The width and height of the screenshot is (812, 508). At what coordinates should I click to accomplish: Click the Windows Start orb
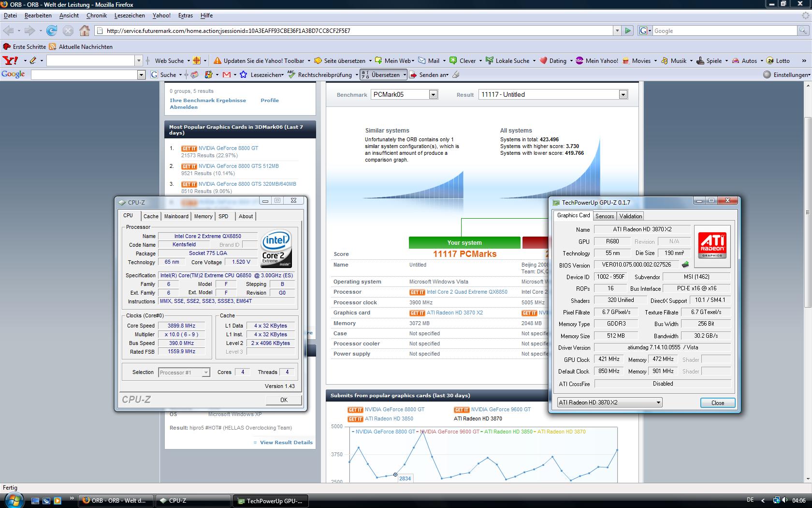13,500
